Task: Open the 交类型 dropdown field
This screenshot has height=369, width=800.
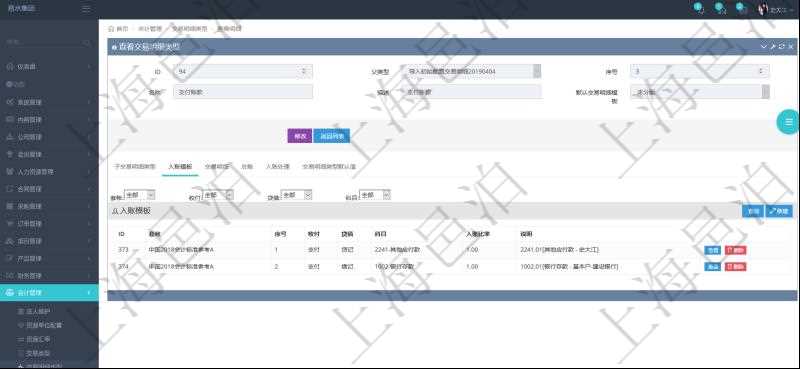Action: 471,71
